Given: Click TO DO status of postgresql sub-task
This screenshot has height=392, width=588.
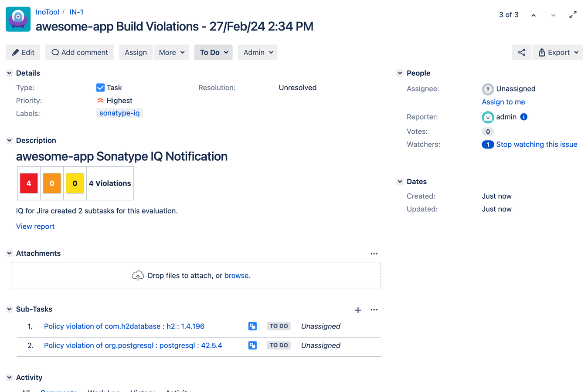Looking at the screenshot, I should click(279, 345).
